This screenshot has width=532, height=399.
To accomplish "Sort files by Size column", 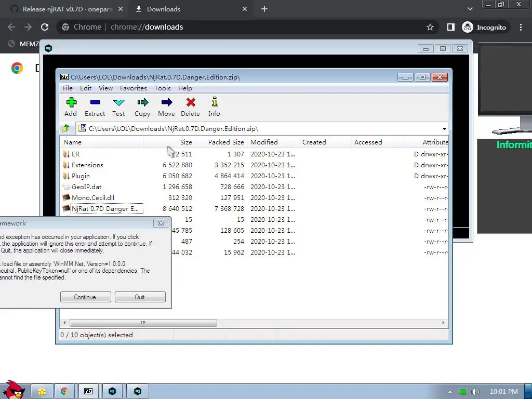I will 169,142.
